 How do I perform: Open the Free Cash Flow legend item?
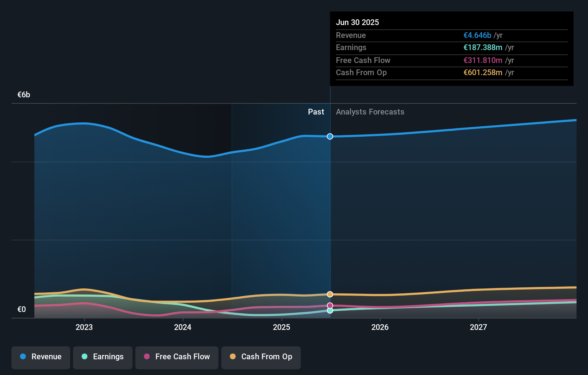pyautogui.click(x=177, y=357)
